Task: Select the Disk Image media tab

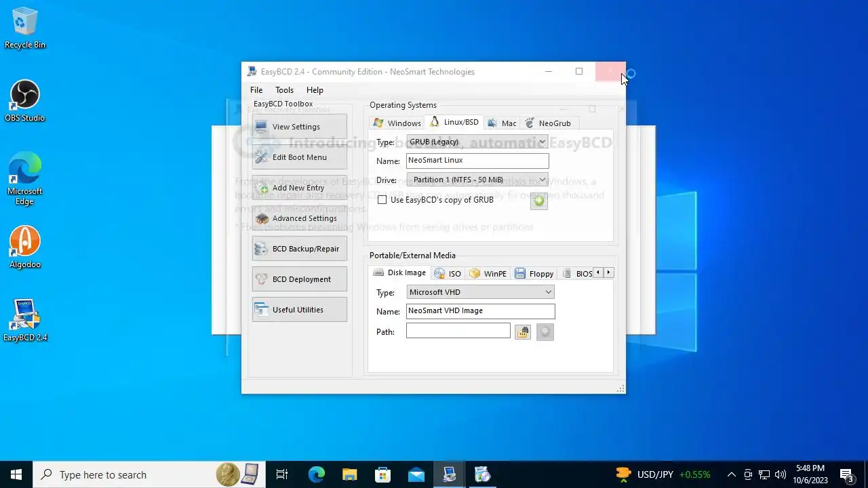Action: tap(399, 272)
